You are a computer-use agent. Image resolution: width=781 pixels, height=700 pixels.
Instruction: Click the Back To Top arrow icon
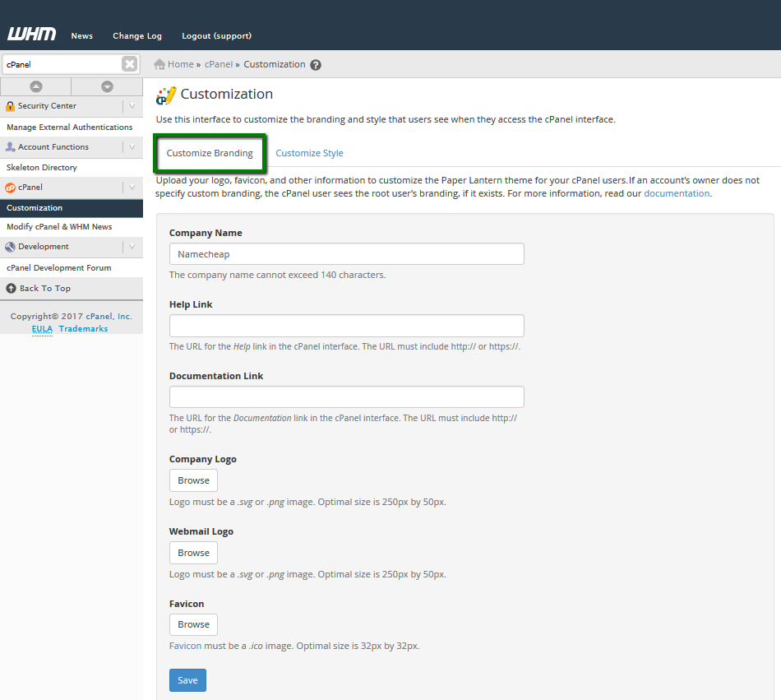click(11, 289)
